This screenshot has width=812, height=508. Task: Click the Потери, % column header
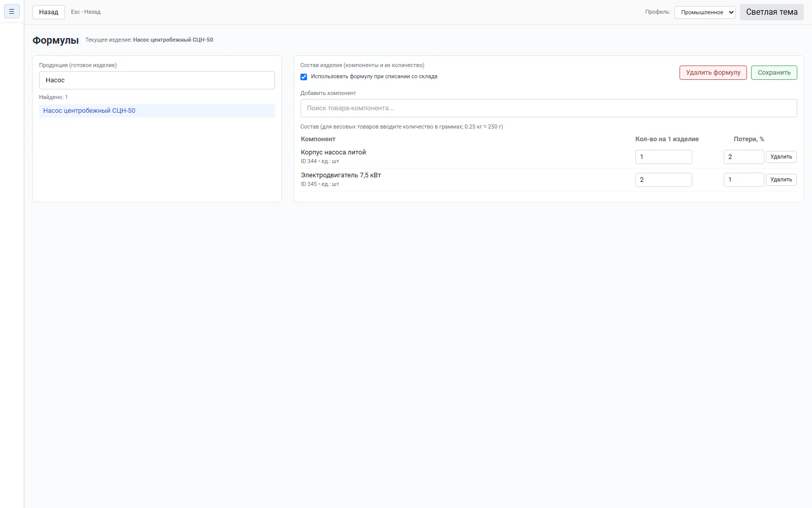749,139
